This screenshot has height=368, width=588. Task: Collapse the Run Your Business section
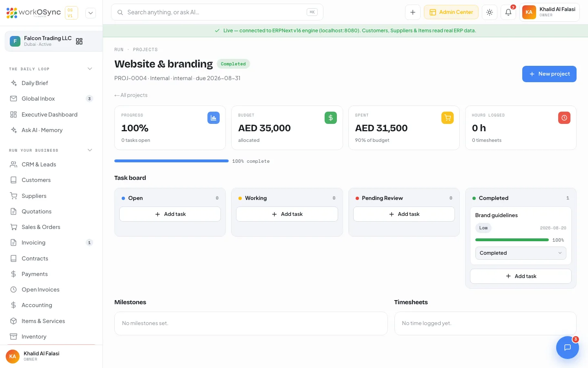tap(90, 150)
